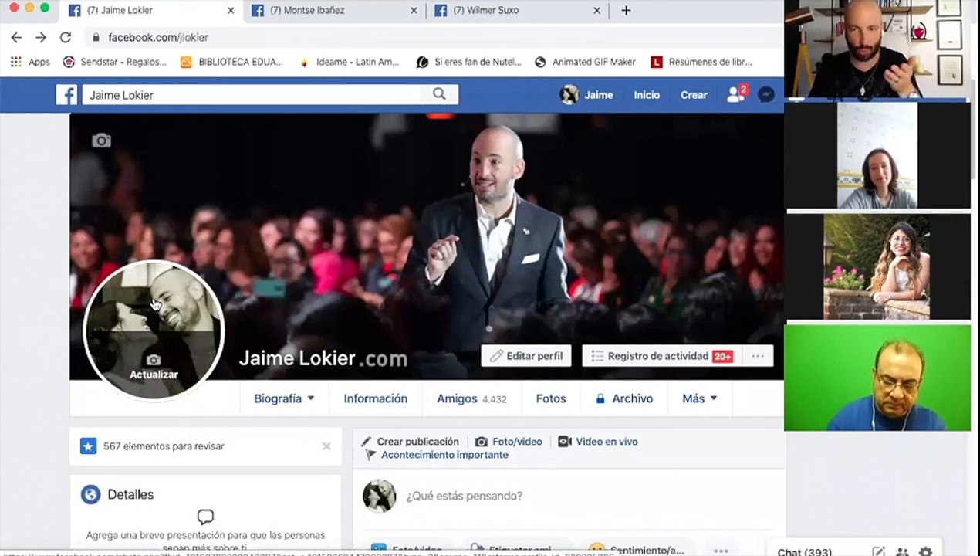The image size is (980, 556).
Task: Click the browser address bar
Action: tap(432, 37)
